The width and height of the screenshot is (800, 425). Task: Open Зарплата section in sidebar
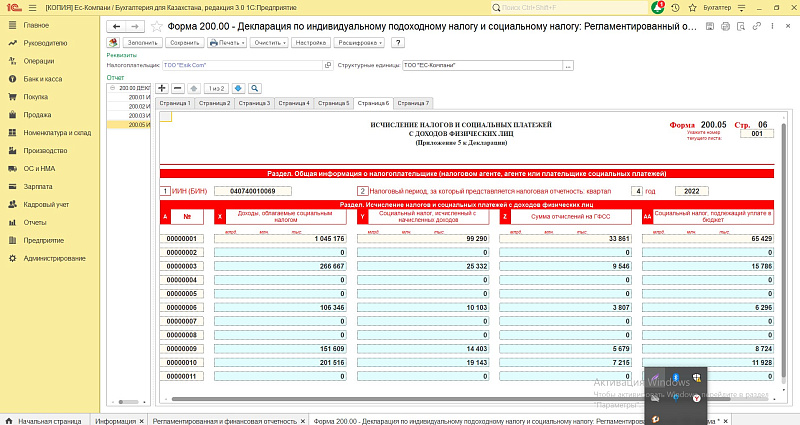[37, 186]
